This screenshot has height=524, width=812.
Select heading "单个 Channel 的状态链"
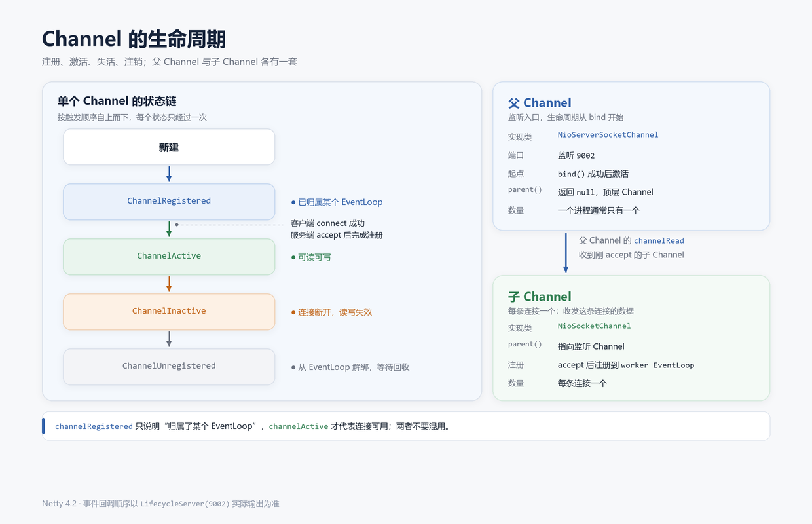tap(117, 101)
